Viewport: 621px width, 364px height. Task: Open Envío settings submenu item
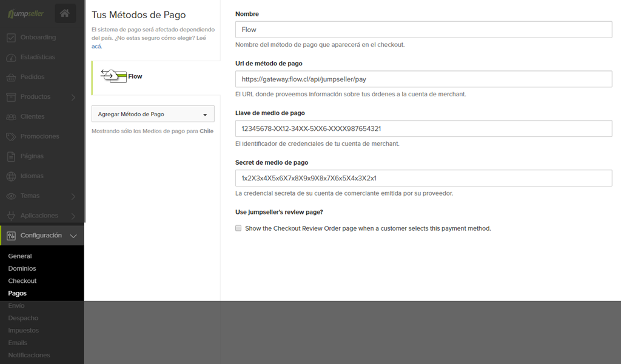coord(16,305)
